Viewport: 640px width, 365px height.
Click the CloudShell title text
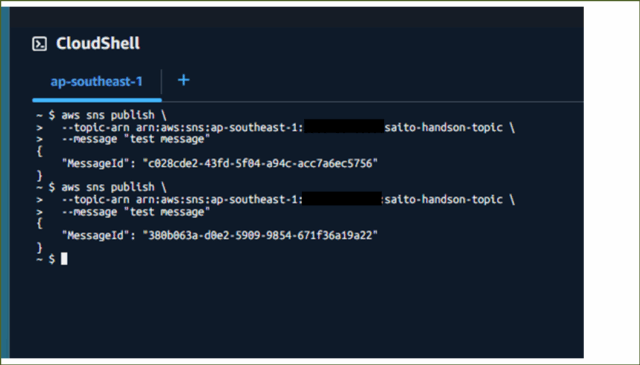pyautogui.click(x=98, y=43)
